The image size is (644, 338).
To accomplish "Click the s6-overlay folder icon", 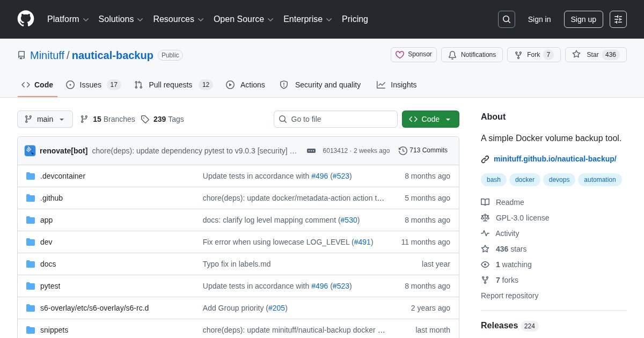I will pyautogui.click(x=31, y=308).
